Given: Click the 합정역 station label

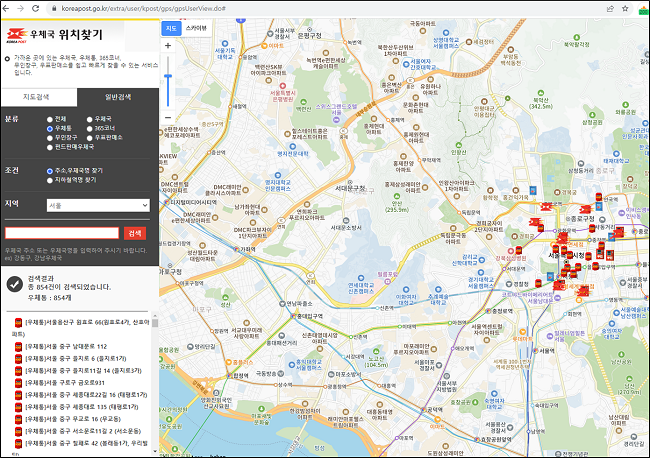Looking at the screenshot, I should click(x=241, y=376).
